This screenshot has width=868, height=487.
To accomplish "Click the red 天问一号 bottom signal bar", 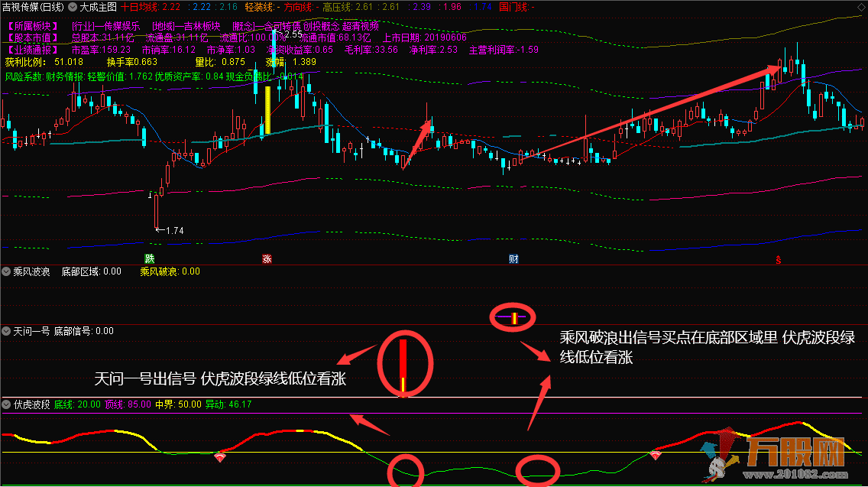I will [403, 366].
